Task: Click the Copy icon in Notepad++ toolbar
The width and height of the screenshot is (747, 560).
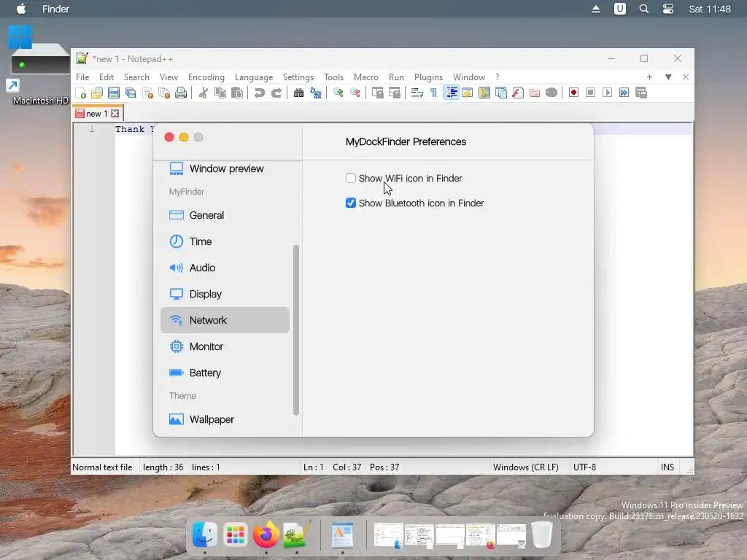Action: pos(220,93)
